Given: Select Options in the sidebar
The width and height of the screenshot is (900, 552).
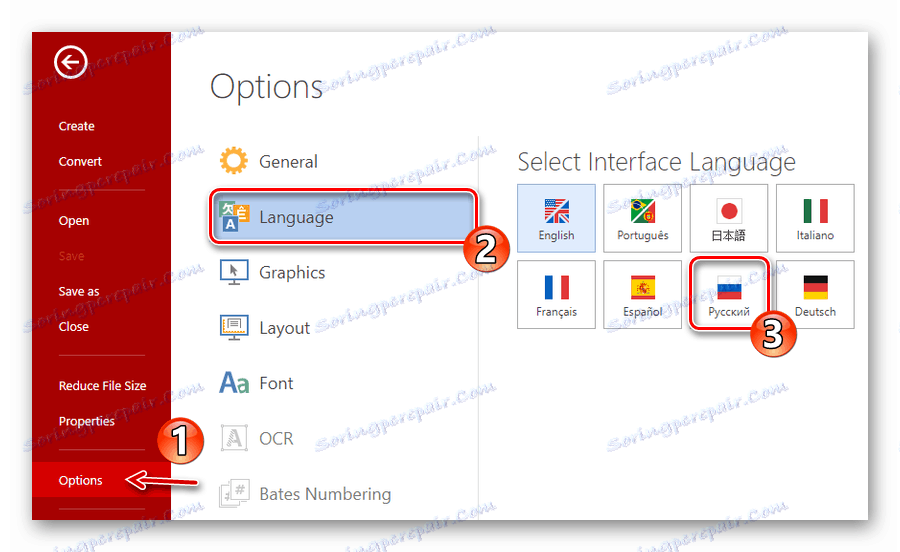Looking at the screenshot, I should [101, 480].
